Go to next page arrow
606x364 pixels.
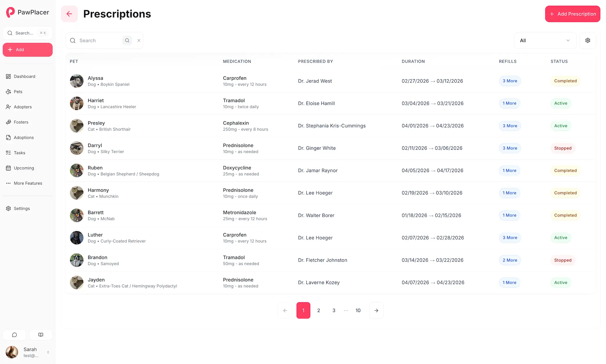pyautogui.click(x=376, y=311)
